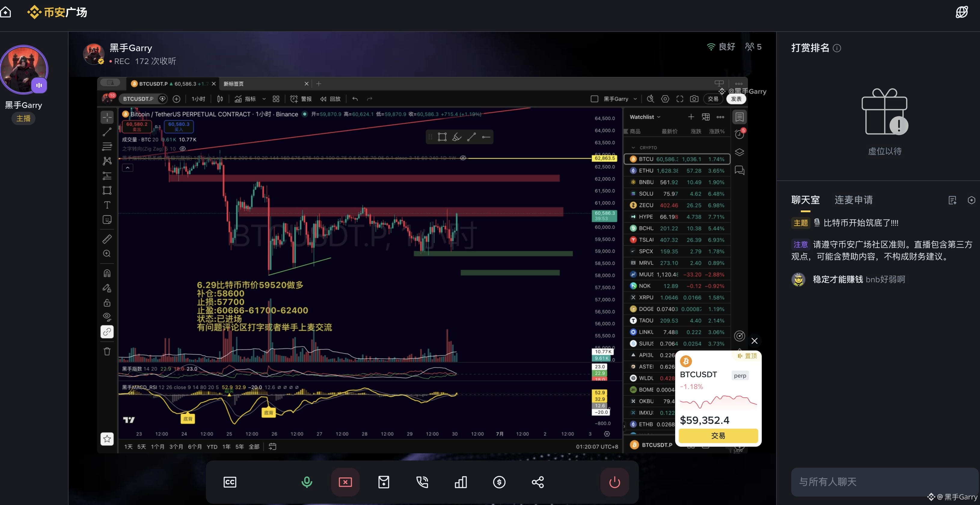Open favorites star toolbar at chart bottom-left
Image resolution: width=980 pixels, height=505 pixels.
point(107,439)
